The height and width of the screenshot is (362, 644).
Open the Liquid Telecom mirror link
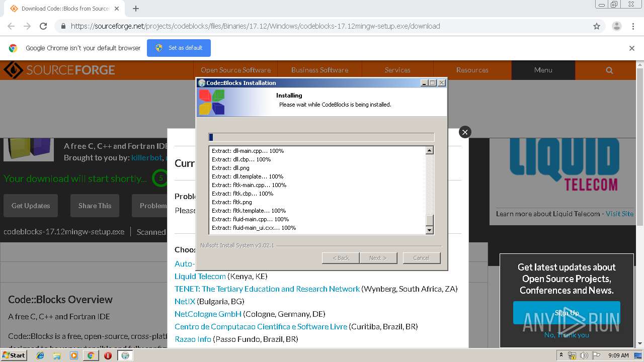click(x=200, y=276)
